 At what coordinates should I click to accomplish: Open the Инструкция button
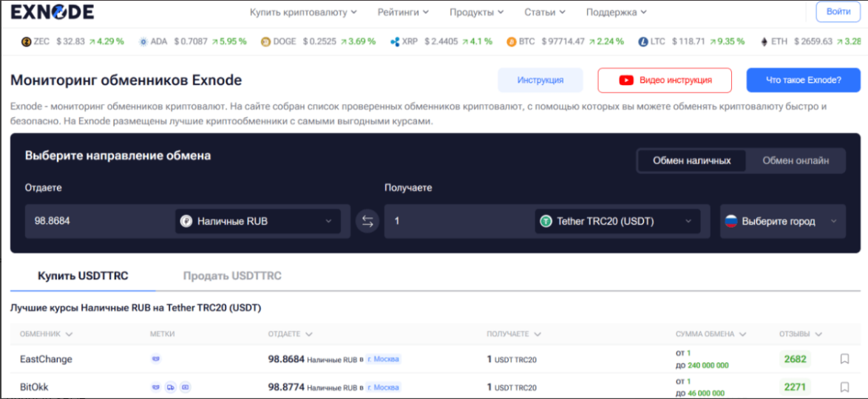pos(540,81)
